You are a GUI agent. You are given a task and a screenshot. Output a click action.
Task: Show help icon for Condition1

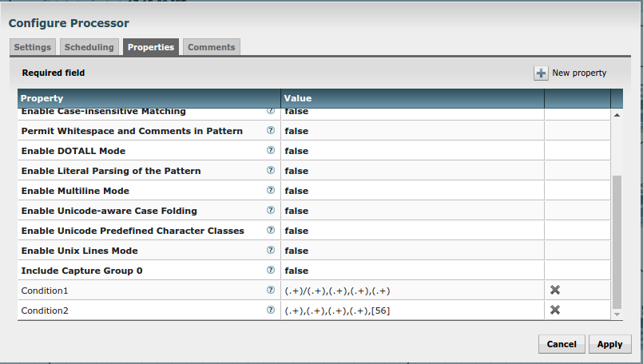pyautogui.click(x=270, y=291)
